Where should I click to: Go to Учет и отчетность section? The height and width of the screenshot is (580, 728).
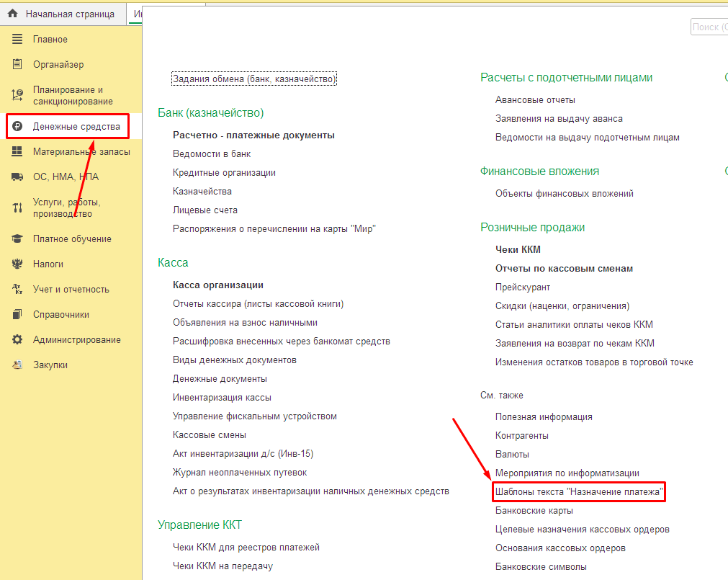[71, 290]
